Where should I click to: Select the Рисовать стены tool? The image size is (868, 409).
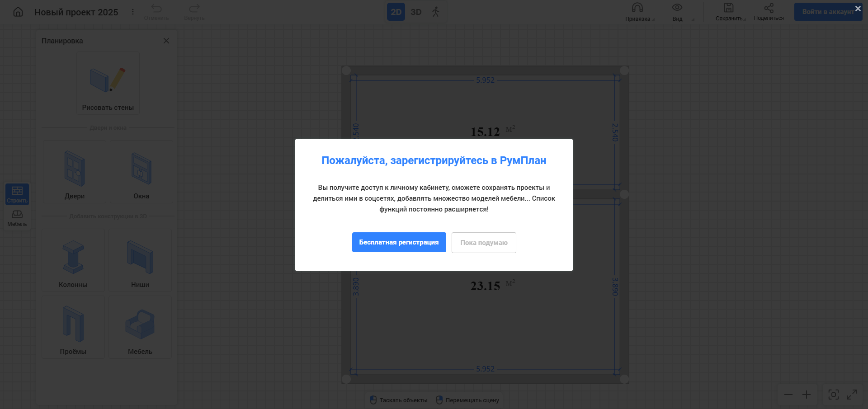pyautogui.click(x=108, y=83)
